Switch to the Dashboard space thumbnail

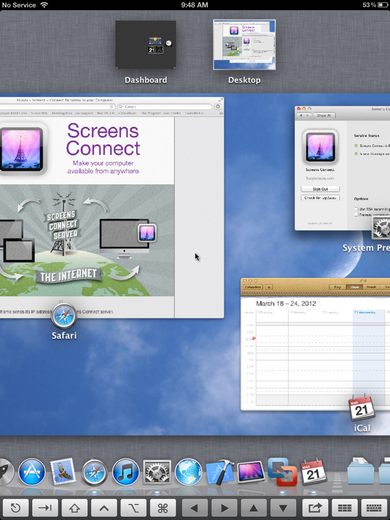pyautogui.click(x=146, y=45)
